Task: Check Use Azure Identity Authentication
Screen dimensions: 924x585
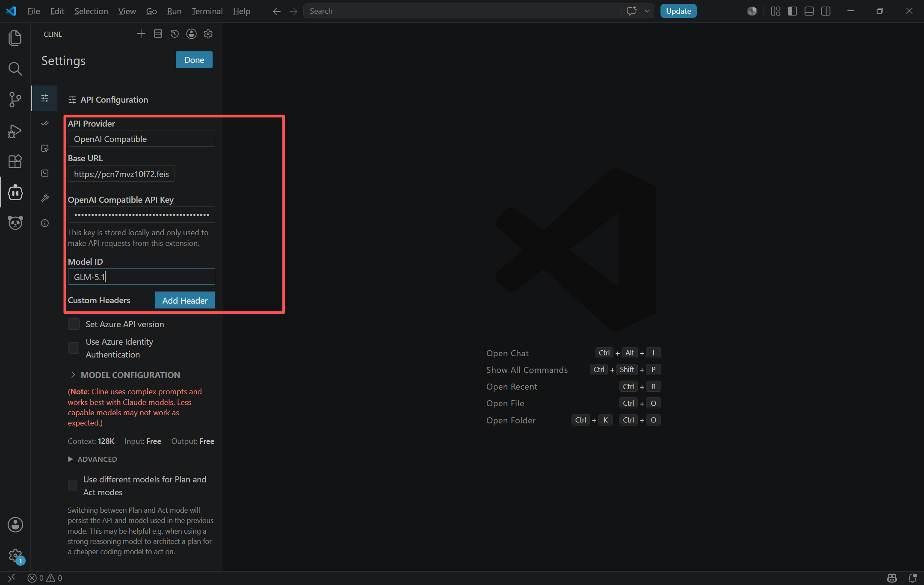Action: click(x=74, y=348)
